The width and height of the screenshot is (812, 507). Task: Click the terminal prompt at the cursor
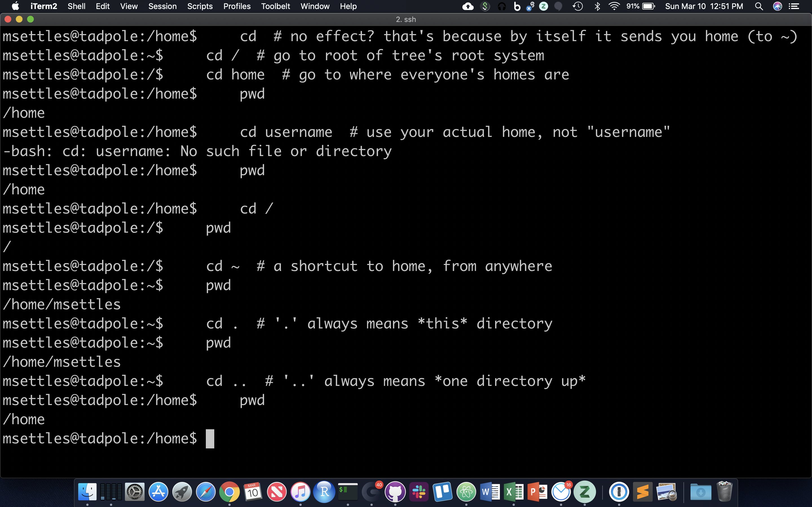click(210, 439)
